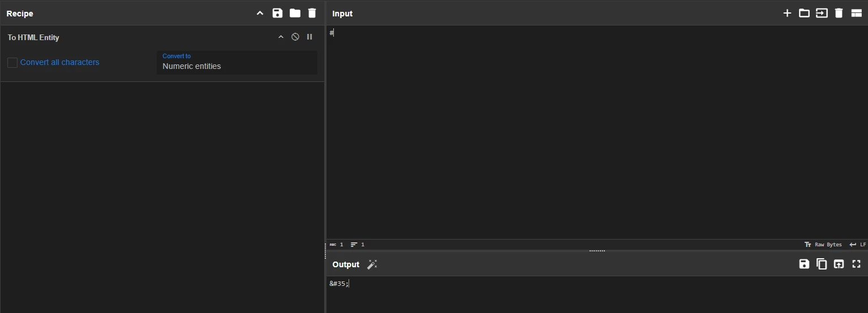Viewport: 868px width, 313px height.
Task: Copy raw output to clipboard
Action: (822, 264)
